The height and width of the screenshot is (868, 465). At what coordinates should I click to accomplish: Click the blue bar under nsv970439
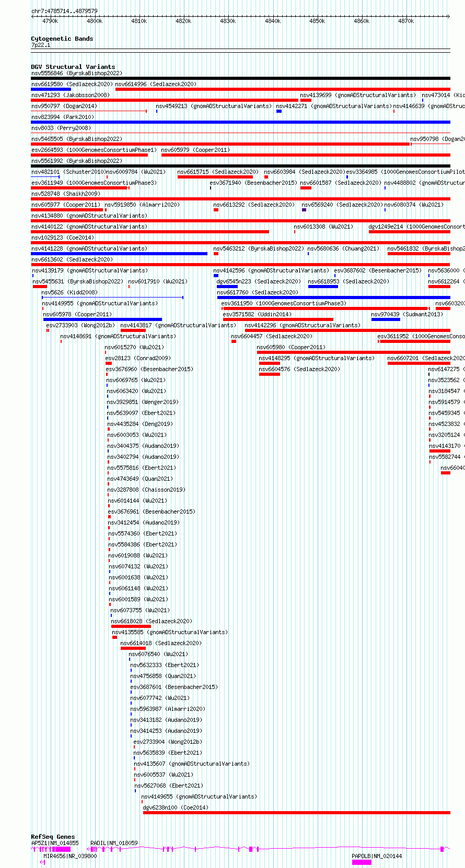(x=386, y=319)
